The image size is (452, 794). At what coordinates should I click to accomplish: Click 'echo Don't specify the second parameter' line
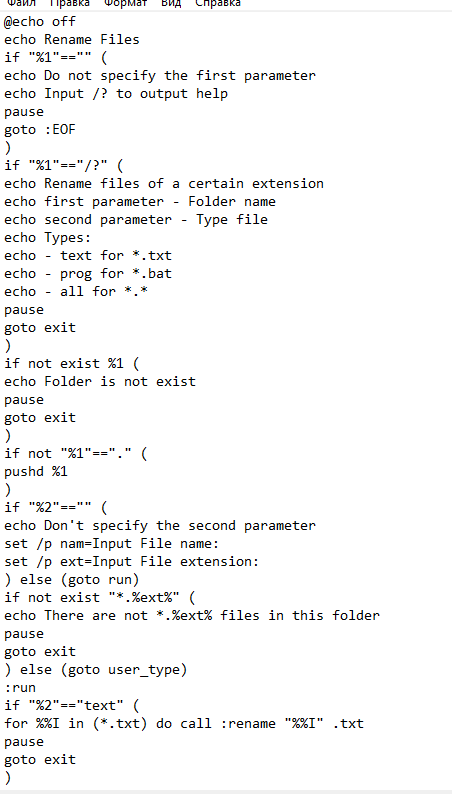point(159,526)
